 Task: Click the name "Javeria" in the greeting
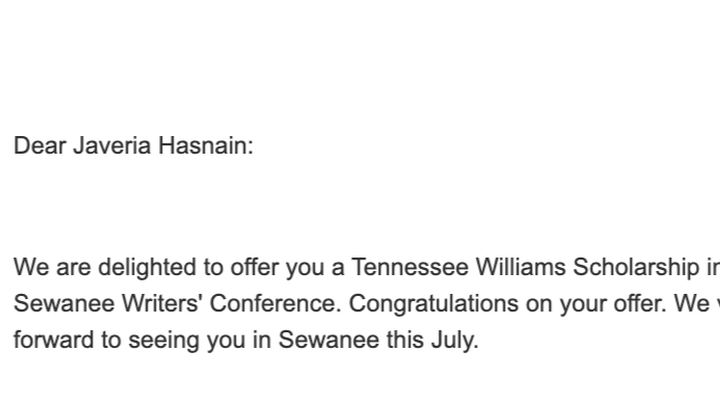112,146
